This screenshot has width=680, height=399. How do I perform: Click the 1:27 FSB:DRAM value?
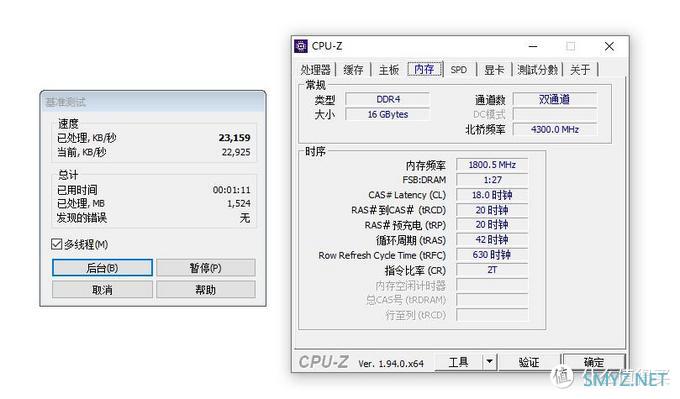pyautogui.click(x=492, y=180)
